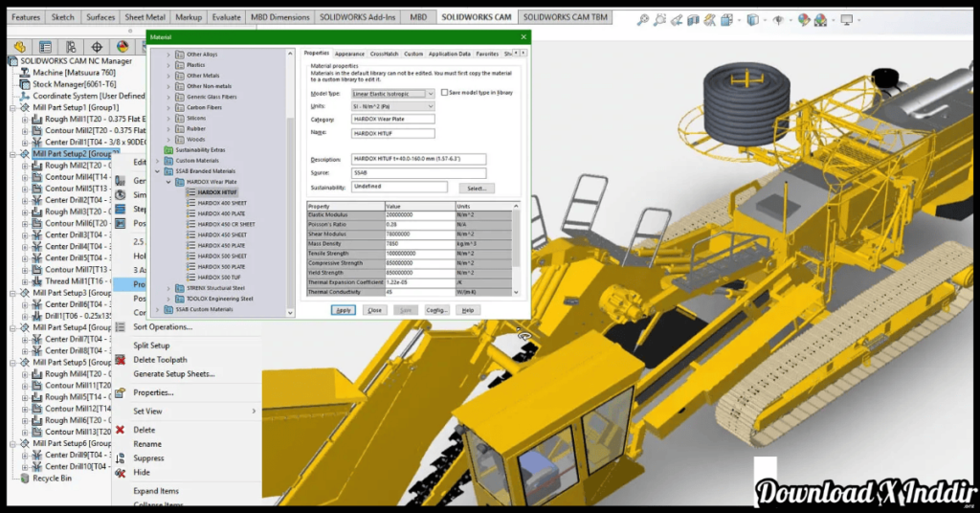The width and height of the screenshot is (980, 513).
Task: Switch to the Evaluate ribbon tab
Action: point(226,17)
